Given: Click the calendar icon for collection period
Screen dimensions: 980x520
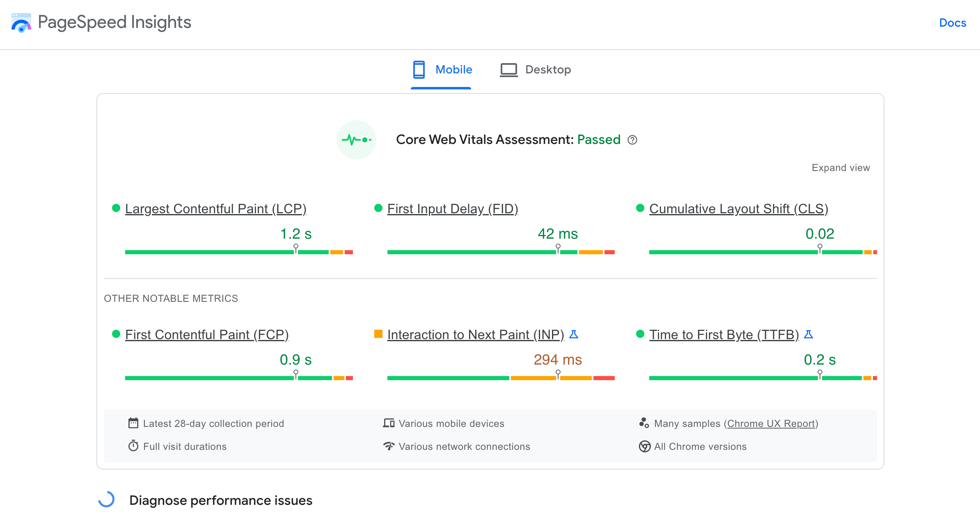Looking at the screenshot, I should 133,423.
